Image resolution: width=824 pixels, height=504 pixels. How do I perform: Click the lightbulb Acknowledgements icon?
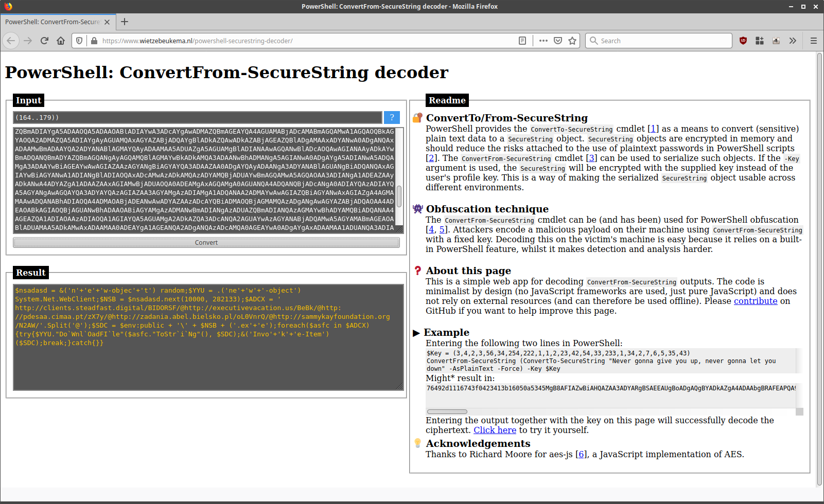tap(417, 443)
